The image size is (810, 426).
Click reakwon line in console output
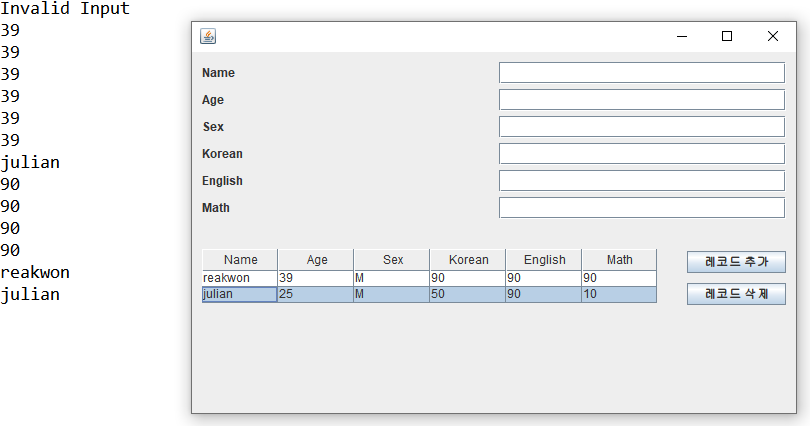point(35,272)
